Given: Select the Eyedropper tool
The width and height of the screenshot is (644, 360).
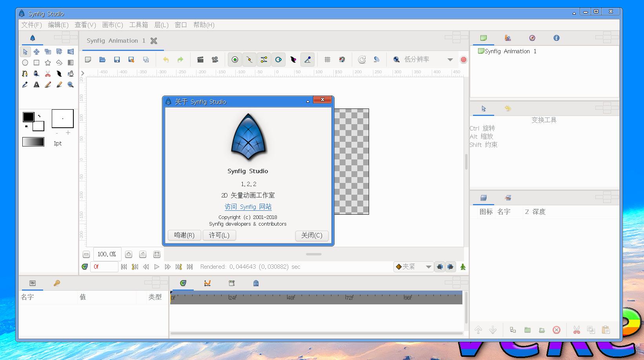Looking at the screenshot, I should pyautogui.click(x=25, y=85).
